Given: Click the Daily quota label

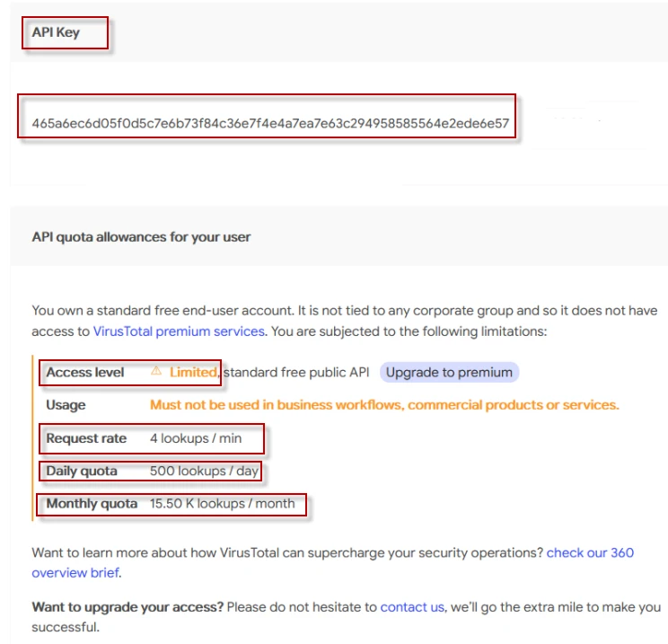Looking at the screenshot, I should pyautogui.click(x=82, y=471).
